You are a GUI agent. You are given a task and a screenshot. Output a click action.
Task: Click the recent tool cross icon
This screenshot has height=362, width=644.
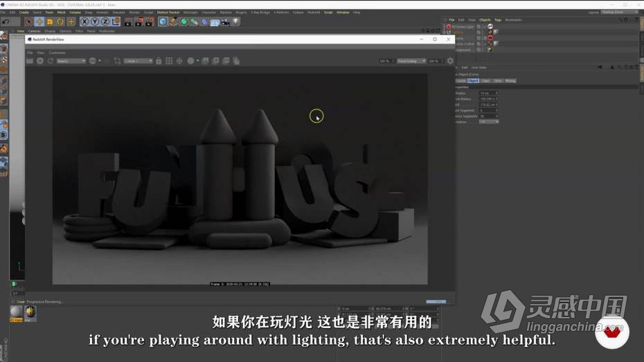point(71,21)
